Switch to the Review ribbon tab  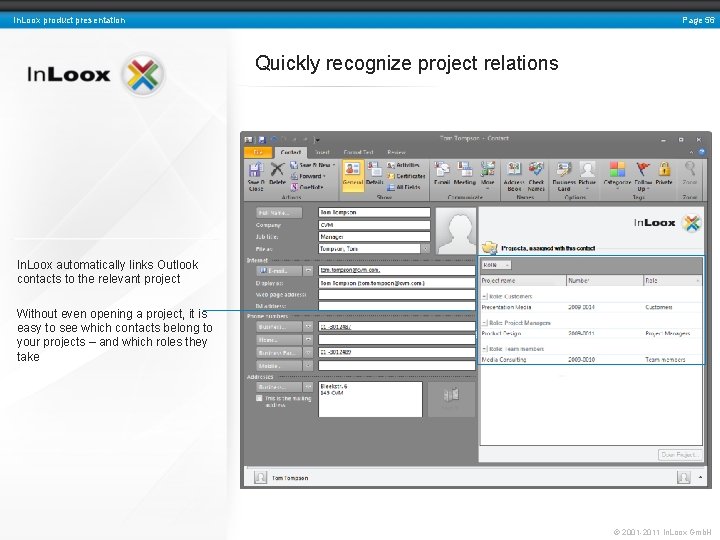click(x=396, y=152)
